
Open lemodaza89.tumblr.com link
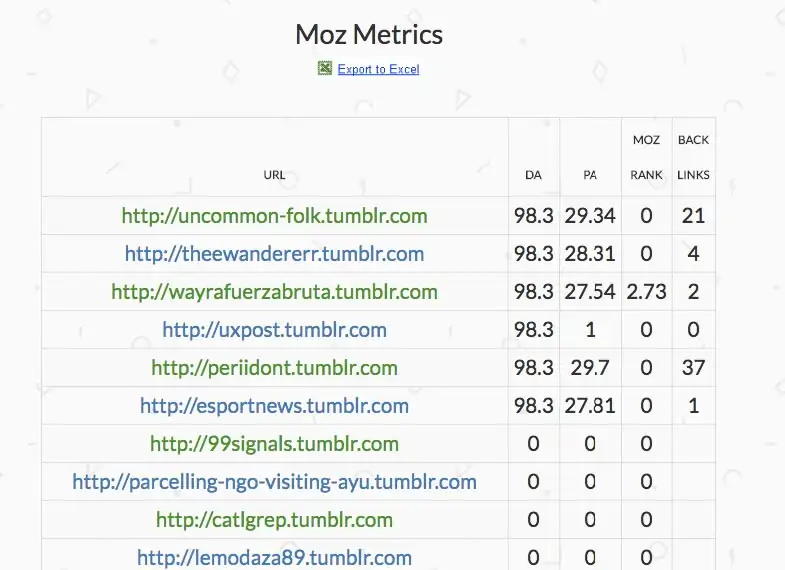pyautogui.click(x=274, y=557)
